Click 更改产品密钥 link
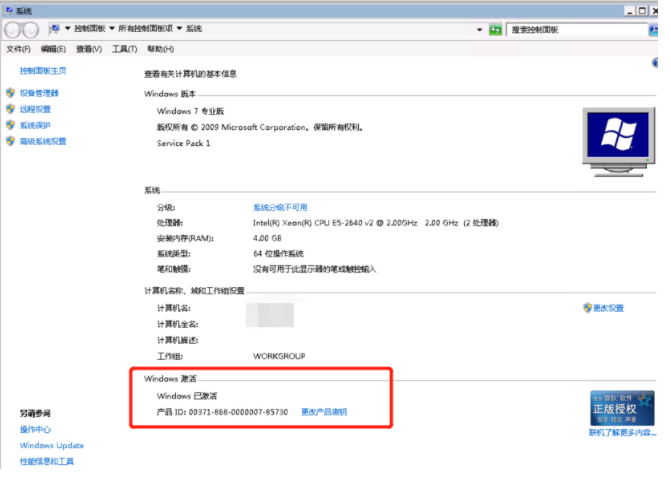This screenshot has width=671, height=496. [324, 412]
